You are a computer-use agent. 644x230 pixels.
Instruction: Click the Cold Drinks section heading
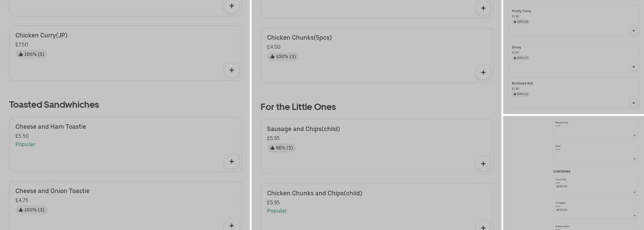pos(562,172)
